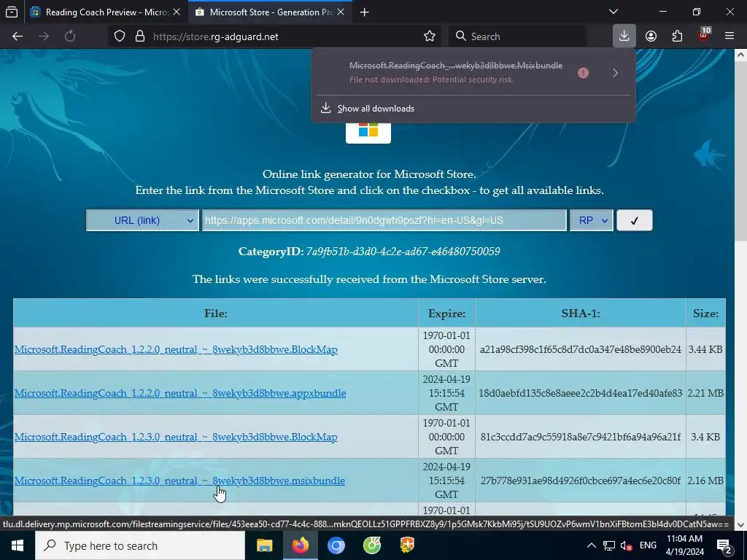Click the Firefox Search box
The height and width of the screenshot is (560, 747).
point(517,36)
